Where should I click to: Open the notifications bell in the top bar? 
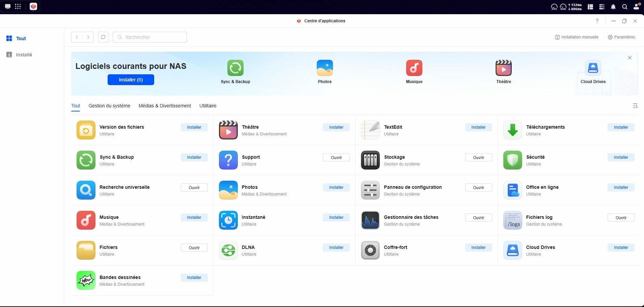point(613,7)
